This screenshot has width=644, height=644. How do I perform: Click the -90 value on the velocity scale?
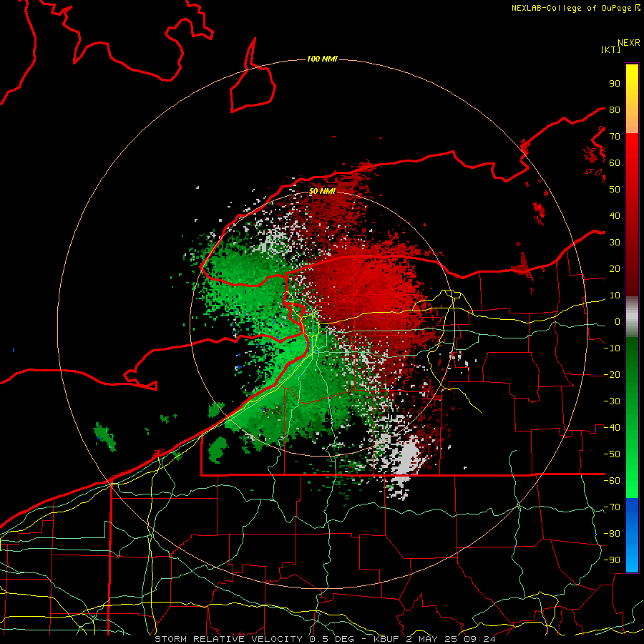point(612,560)
